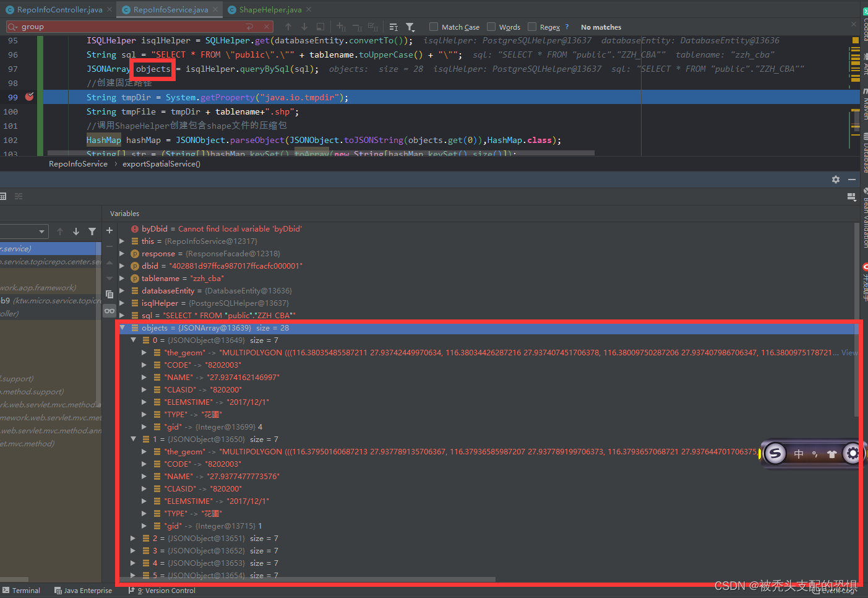Clear the search field text
Image resolution: width=868 pixels, height=598 pixels.
267,27
